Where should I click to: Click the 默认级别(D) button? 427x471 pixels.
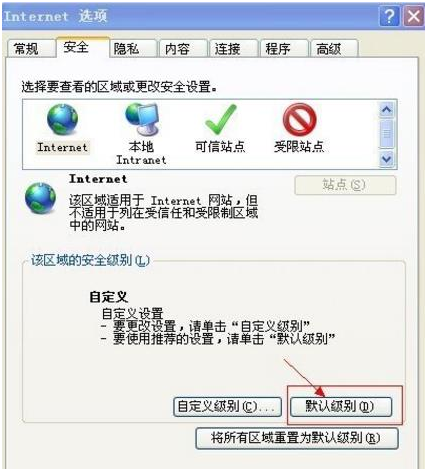pos(341,406)
